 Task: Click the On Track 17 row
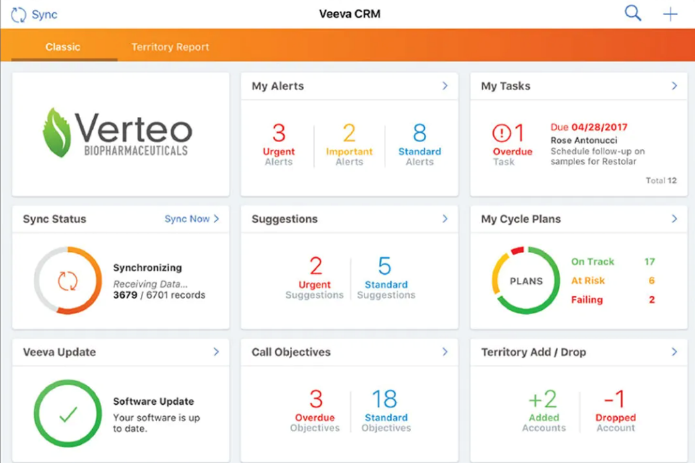(x=613, y=261)
